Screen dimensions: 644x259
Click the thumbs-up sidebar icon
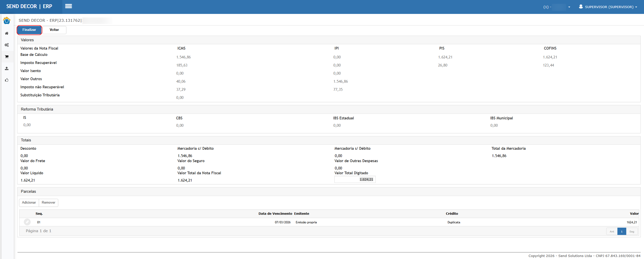[7, 80]
